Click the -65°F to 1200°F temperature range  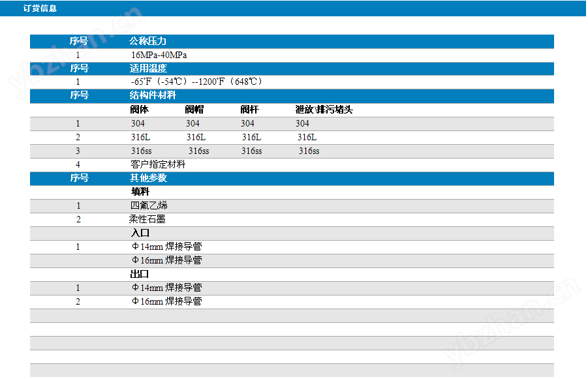coord(196,82)
